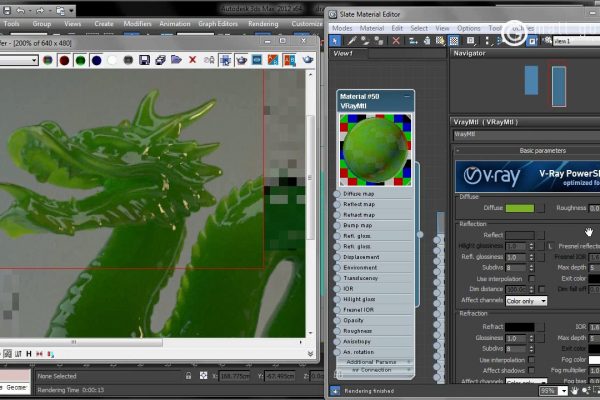Expand frame buffer double chevron at bottom-right
The width and height of the screenshot is (600, 400).
point(310,354)
